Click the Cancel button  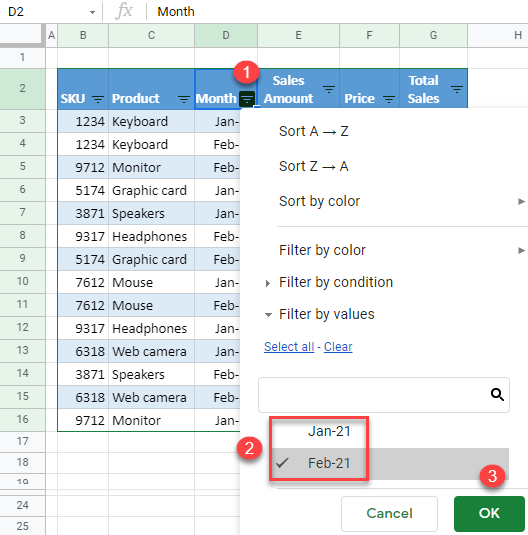tap(389, 513)
